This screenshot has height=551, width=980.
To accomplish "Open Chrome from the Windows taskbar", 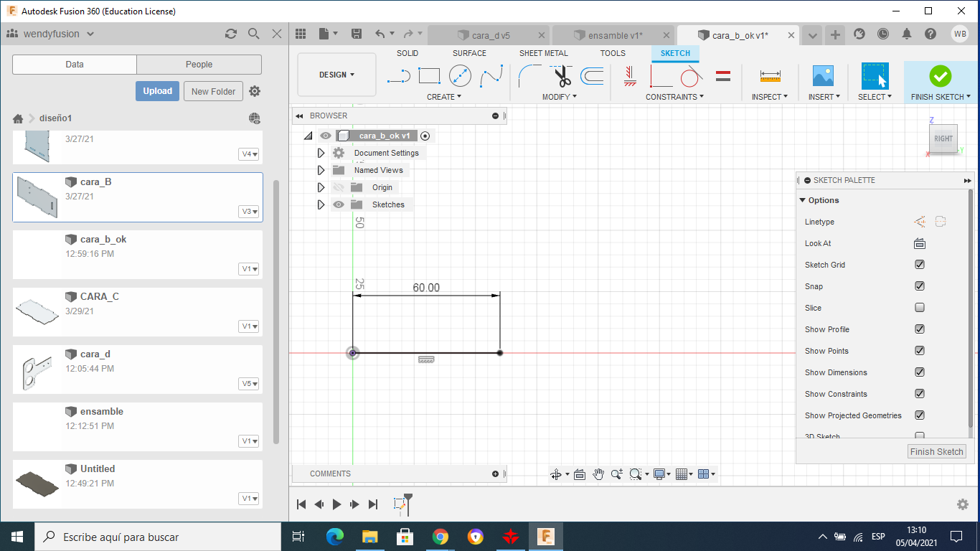I will pyautogui.click(x=440, y=537).
